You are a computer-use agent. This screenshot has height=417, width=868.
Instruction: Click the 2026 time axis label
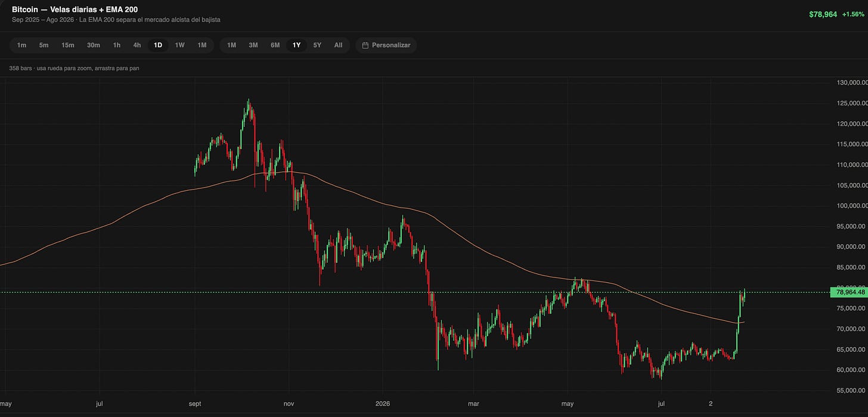point(382,404)
